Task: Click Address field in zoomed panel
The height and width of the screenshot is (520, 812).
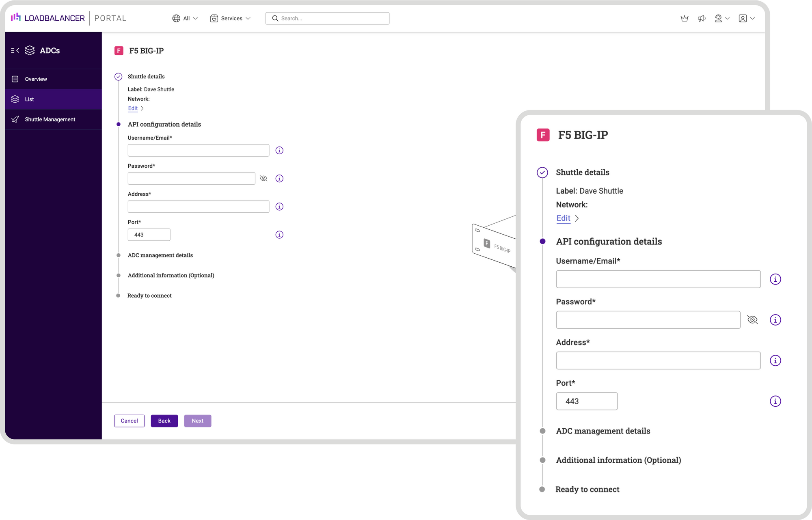Action: (x=658, y=360)
